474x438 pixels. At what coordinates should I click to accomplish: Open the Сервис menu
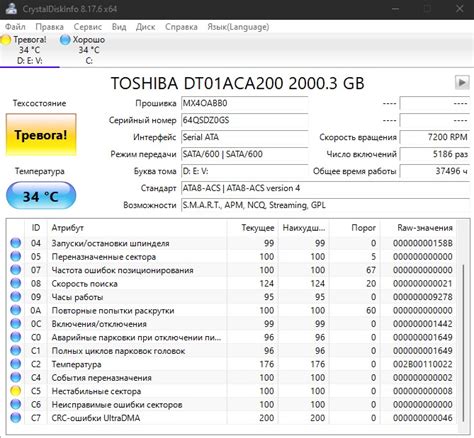88,27
